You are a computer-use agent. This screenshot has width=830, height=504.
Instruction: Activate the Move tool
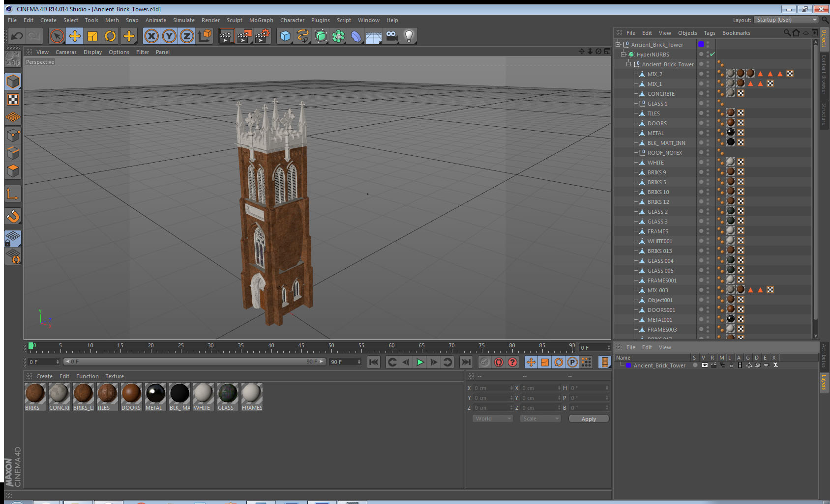pos(75,36)
